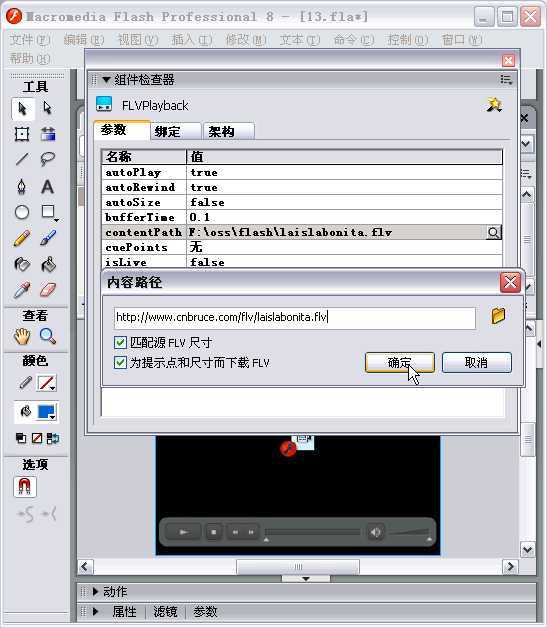Click the content path URL field

coord(295,318)
